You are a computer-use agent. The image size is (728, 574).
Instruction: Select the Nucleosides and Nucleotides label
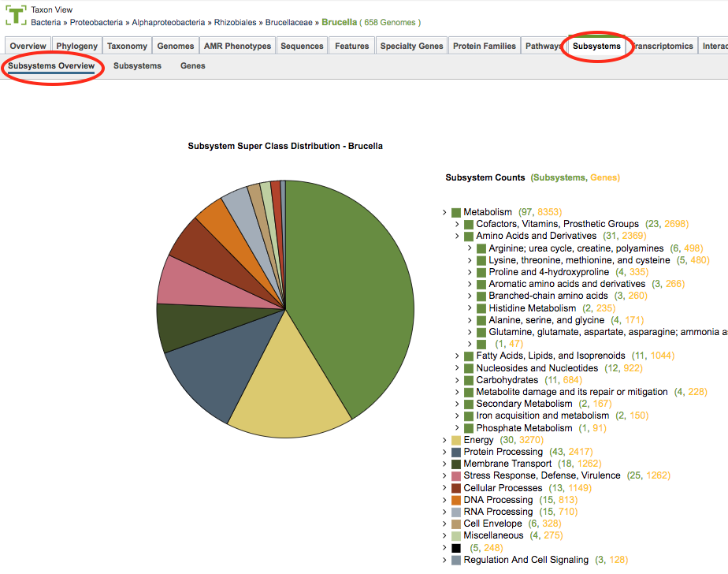537,368
